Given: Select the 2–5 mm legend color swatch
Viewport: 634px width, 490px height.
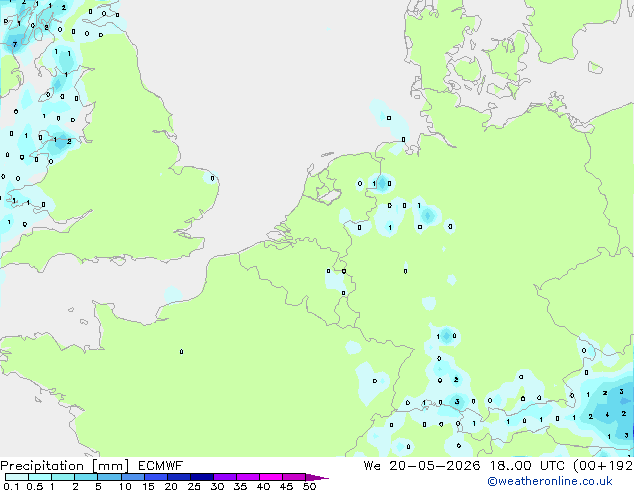Looking at the screenshot, I should (86, 477).
